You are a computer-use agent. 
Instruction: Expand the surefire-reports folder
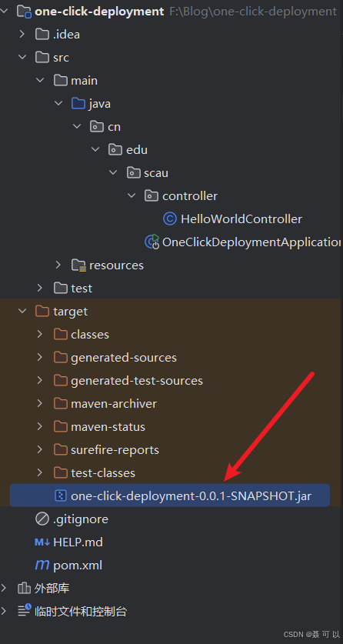40,450
